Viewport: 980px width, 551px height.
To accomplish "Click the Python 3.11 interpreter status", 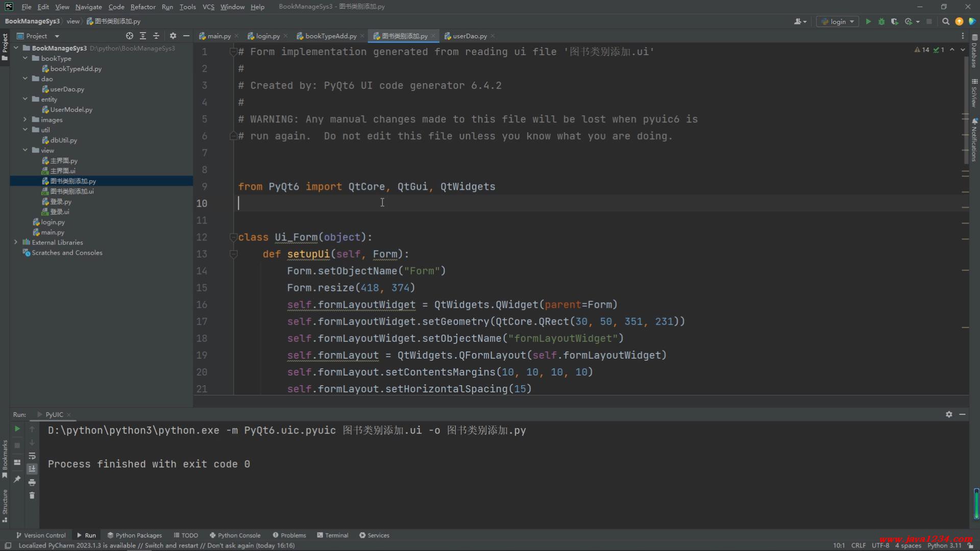I will pyautogui.click(x=944, y=545).
